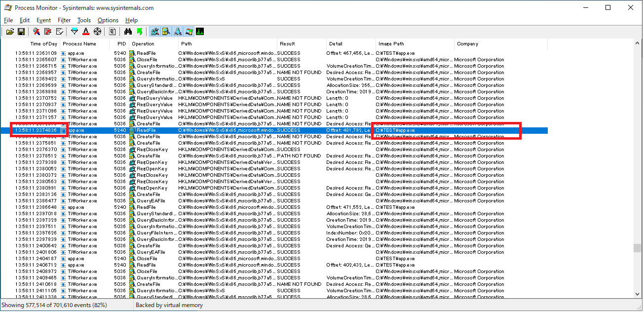
Task: Clear the display with the Clear icon
Action: [x=59, y=32]
